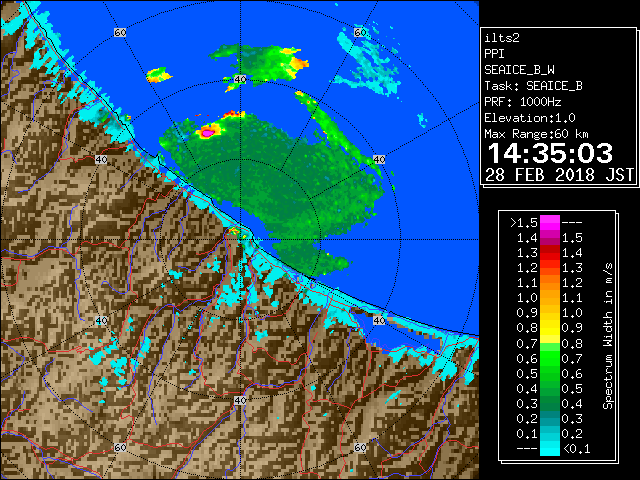Click the '60' ring label south-southwest over land
Viewport: 640px width, 480px height.
pos(120,447)
